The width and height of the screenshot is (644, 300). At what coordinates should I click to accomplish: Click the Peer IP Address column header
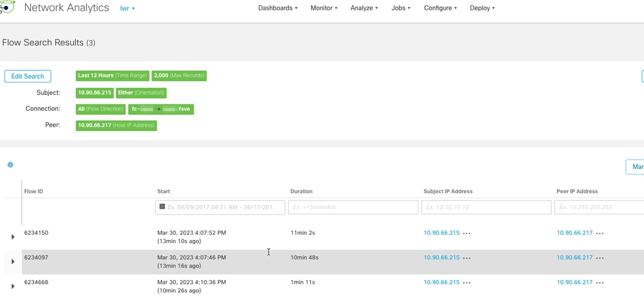[577, 192]
